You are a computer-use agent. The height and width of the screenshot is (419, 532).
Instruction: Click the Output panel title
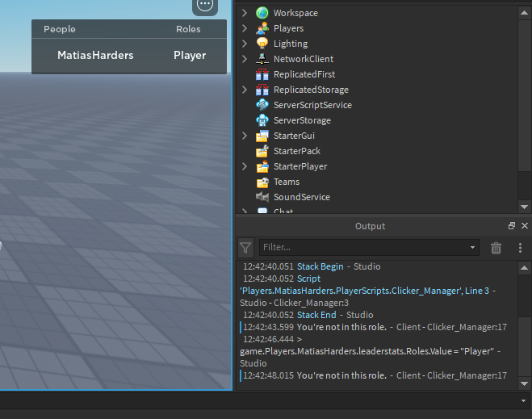click(370, 226)
